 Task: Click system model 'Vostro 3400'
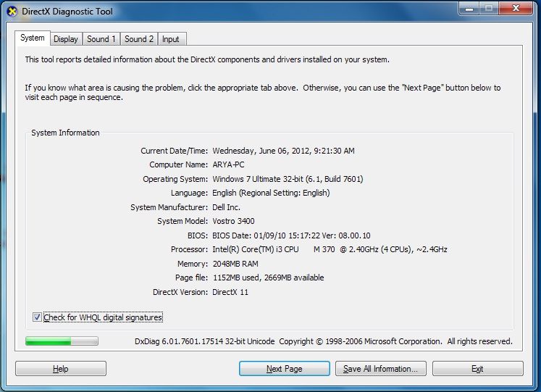(x=234, y=221)
